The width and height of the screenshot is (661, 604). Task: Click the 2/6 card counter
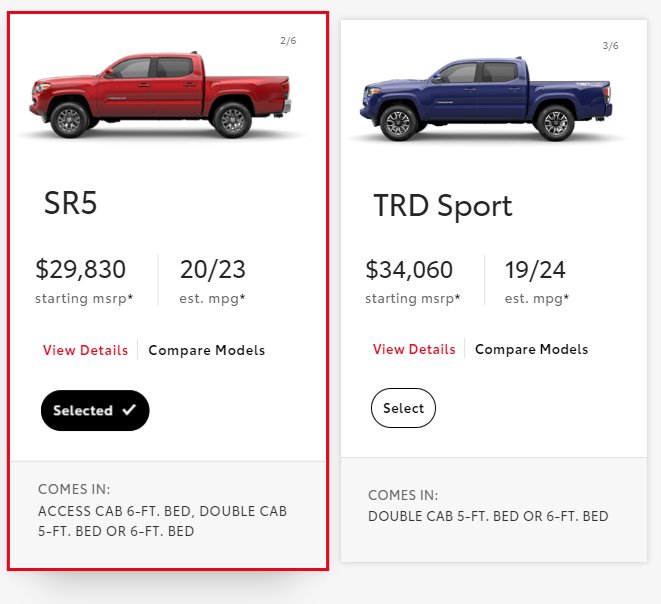tap(288, 40)
